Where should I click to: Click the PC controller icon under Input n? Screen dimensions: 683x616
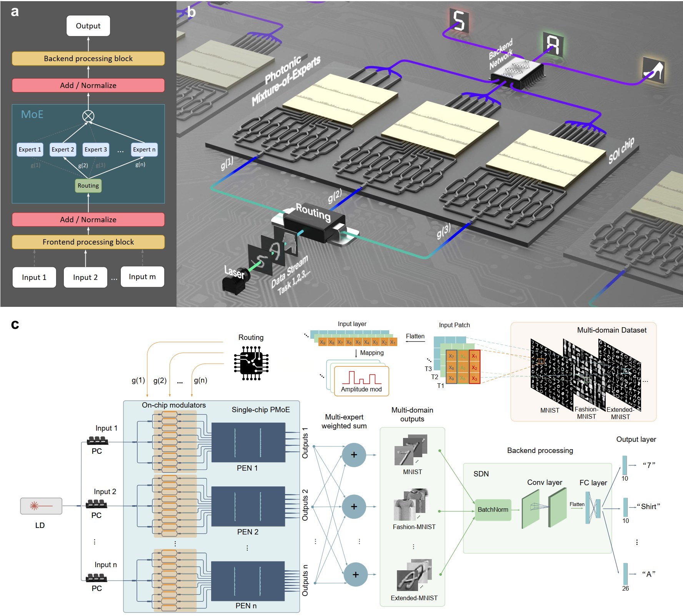pyautogui.click(x=96, y=578)
